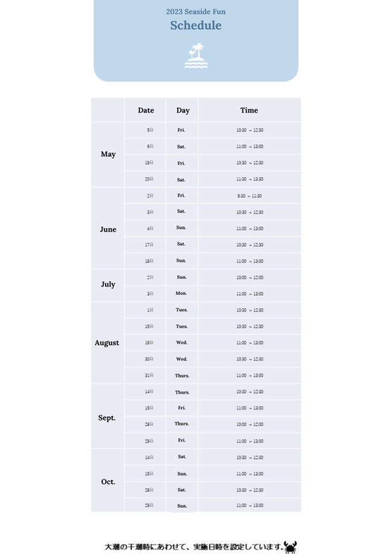
Task: Click the 17日 date cell in June
Action: point(149,245)
